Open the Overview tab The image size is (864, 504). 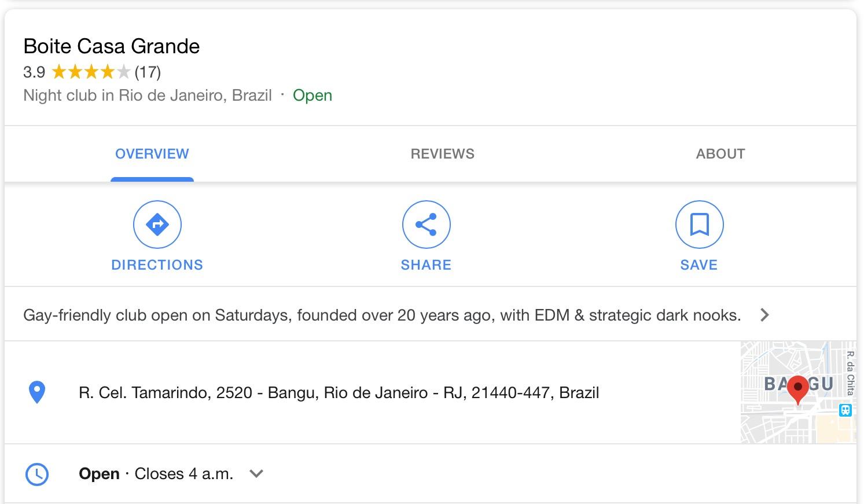coord(152,154)
